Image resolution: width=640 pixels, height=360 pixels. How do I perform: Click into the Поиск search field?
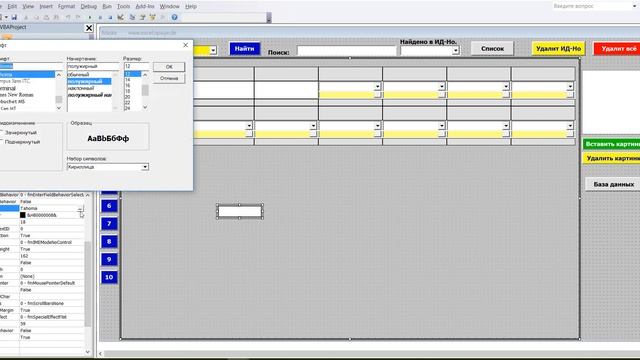point(347,51)
